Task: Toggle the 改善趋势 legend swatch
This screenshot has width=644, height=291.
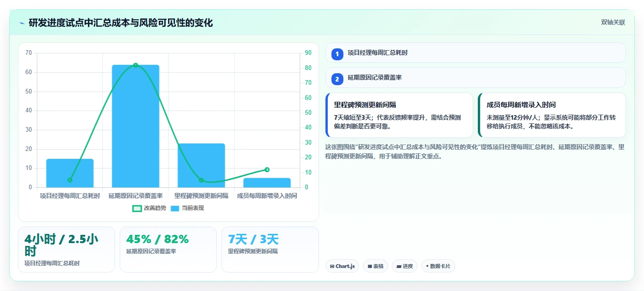Action: tap(137, 208)
